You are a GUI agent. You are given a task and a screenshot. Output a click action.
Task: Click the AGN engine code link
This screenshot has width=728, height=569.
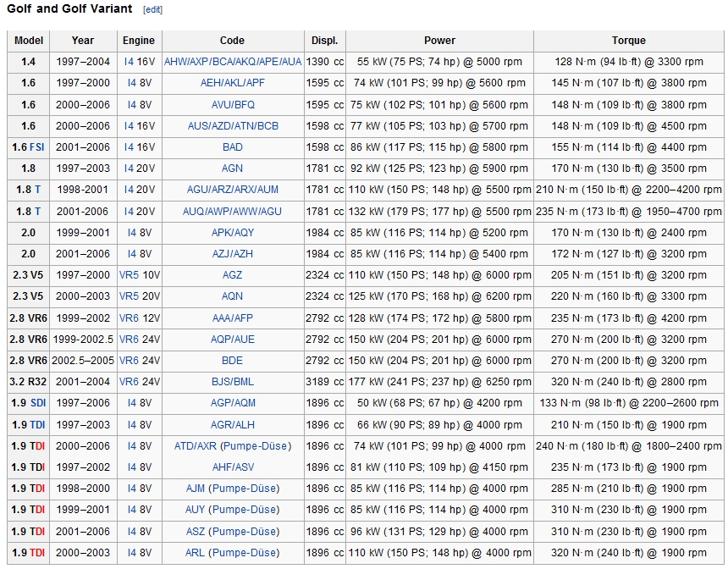click(x=232, y=168)
